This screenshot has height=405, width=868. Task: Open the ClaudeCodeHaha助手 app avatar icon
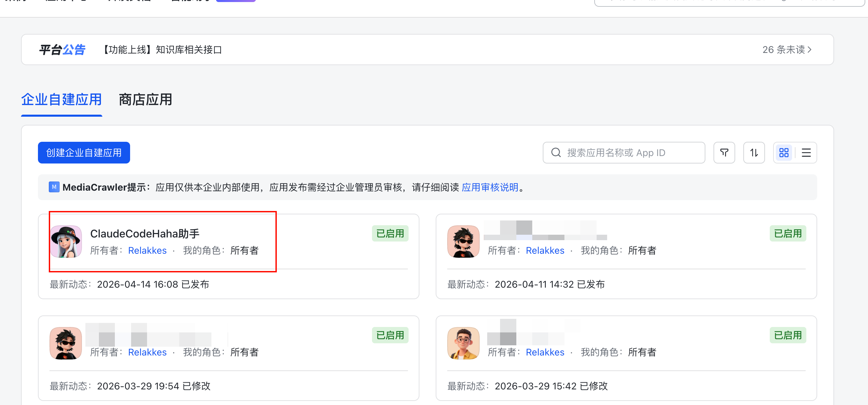(x=66, y=242)
